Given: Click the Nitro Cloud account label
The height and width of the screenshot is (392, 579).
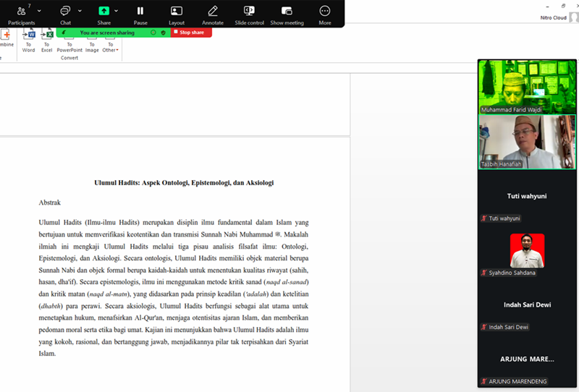Looking at the screenshot, I should (553, 17).
